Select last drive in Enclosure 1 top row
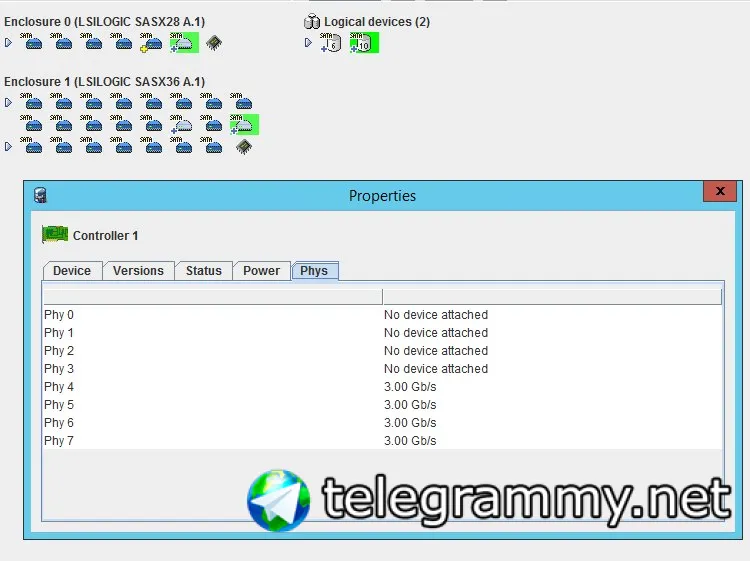This screenshot has width=750, height=561. tap(241, 101)
